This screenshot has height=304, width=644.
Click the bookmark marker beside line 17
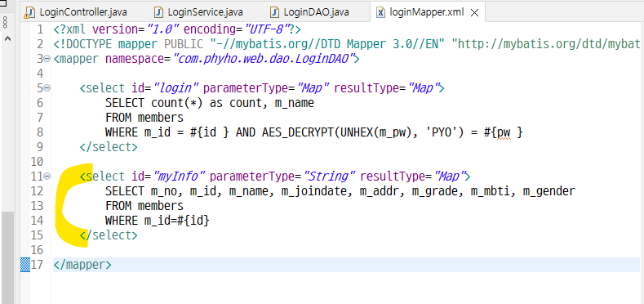tap(25, 265)
